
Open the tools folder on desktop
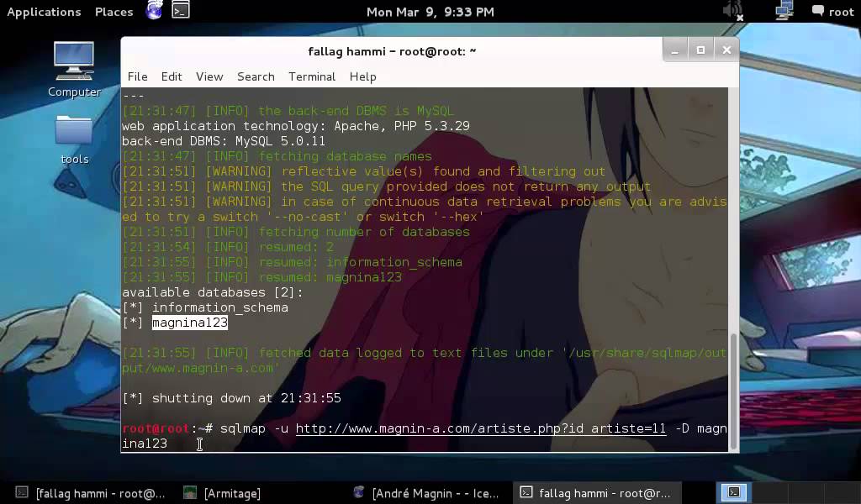(x=74, y=139)
